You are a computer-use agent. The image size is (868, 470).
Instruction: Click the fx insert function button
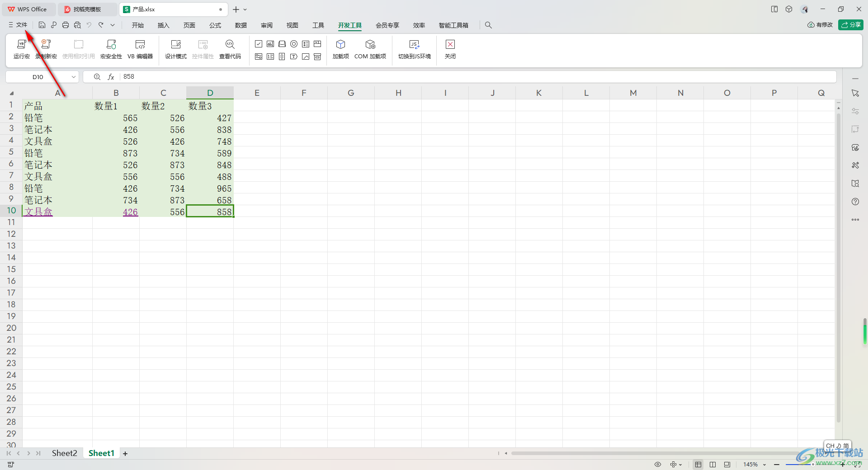click(x=111, y=77)
